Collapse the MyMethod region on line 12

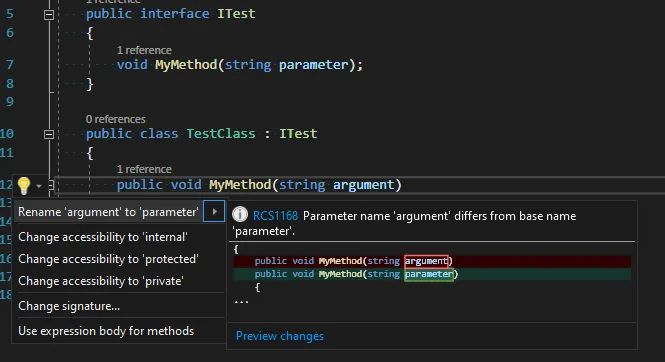[51, 185]
